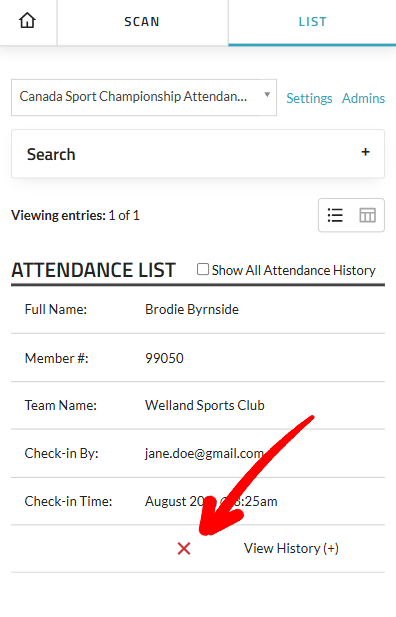Viewport: 396px width, 617px height.
Task: Click member number 99050
Action: (164, 358)
